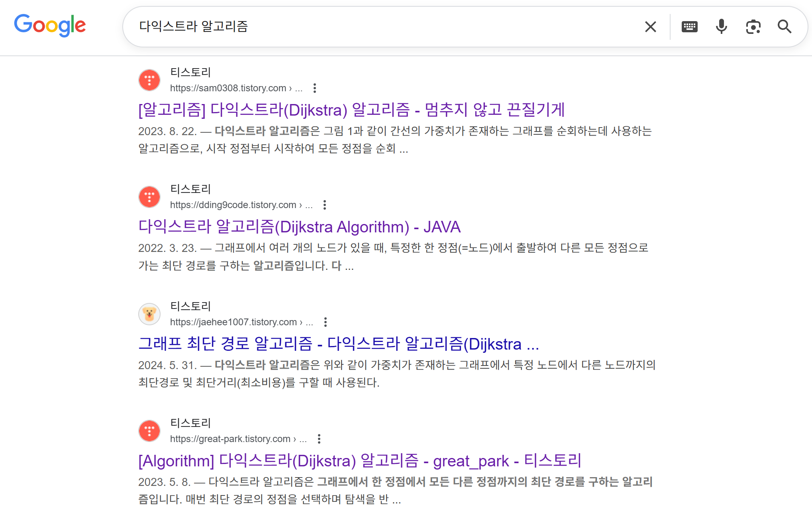This screenshot has height=515, width=812.
Task: Open more options for dding9code.tistory.com result
Action: [x=325, y=205]
